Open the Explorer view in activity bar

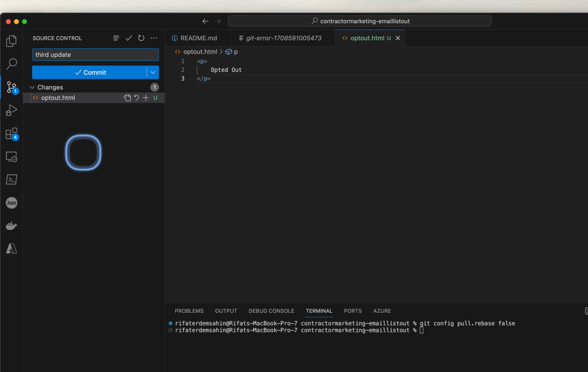[x=11, y=41]
